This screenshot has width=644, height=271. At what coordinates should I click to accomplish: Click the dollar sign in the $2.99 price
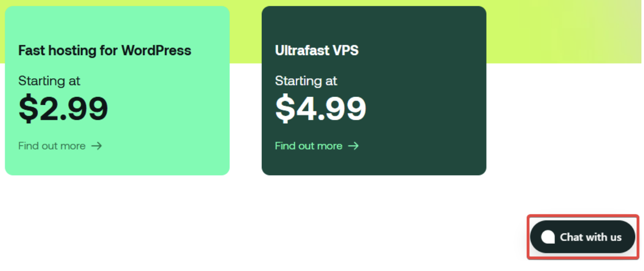click(x=29, y=108)
